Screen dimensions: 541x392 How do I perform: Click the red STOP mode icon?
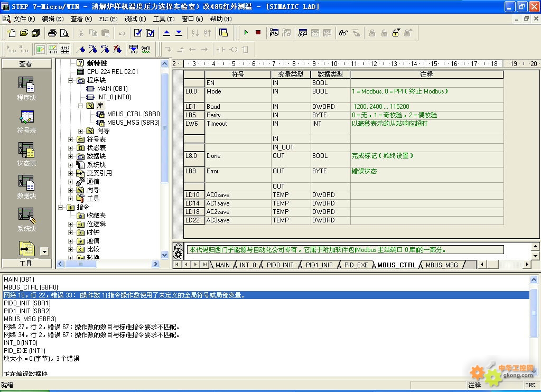pos(258,32)
